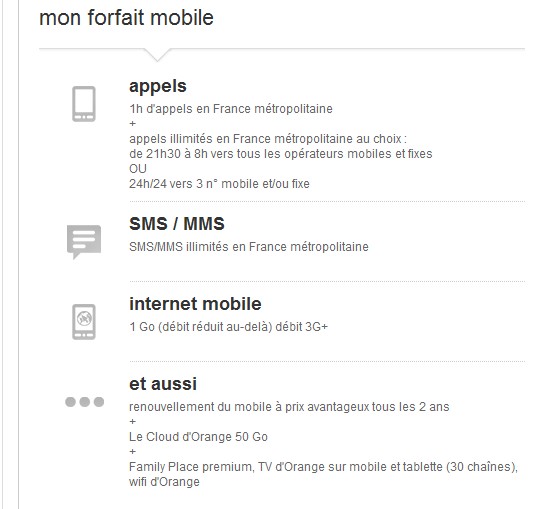
Task: Click 'renouvellement du mobile à prix avantageux' line
Action: (x=289, y=407)
